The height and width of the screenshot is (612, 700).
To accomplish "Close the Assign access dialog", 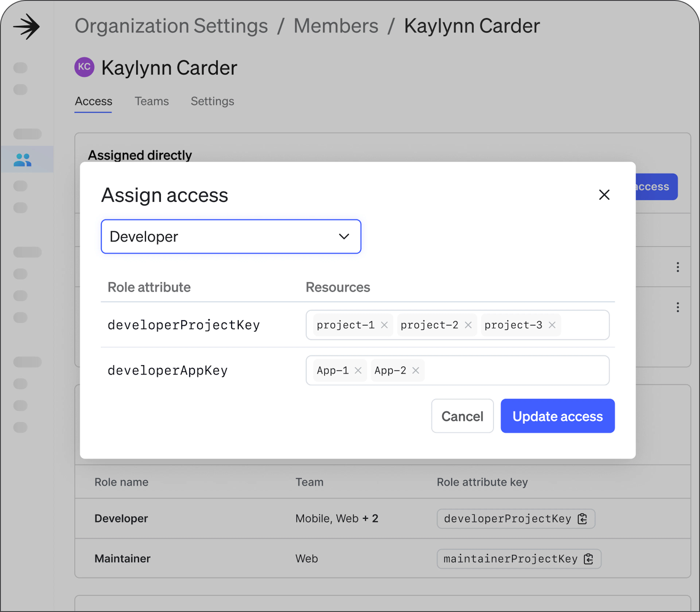I will pyautogui.click(x=604, y=195).
